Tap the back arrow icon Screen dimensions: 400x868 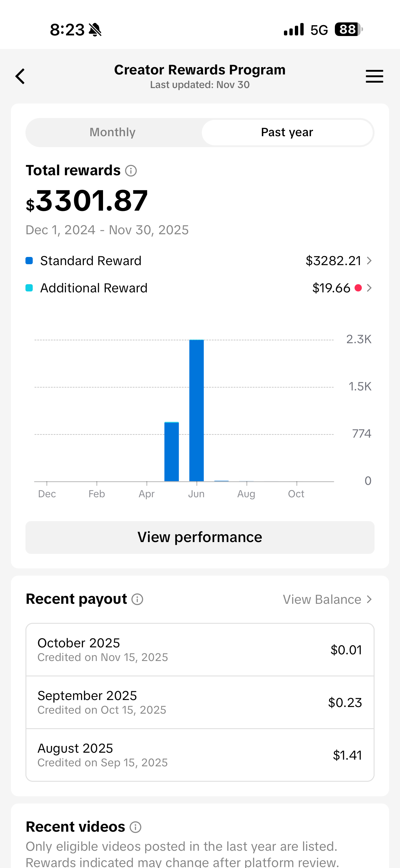point(20,76)
